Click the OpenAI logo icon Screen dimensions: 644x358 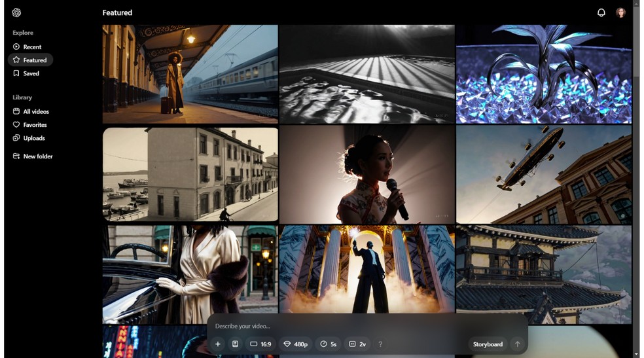[x=16, y=12]
